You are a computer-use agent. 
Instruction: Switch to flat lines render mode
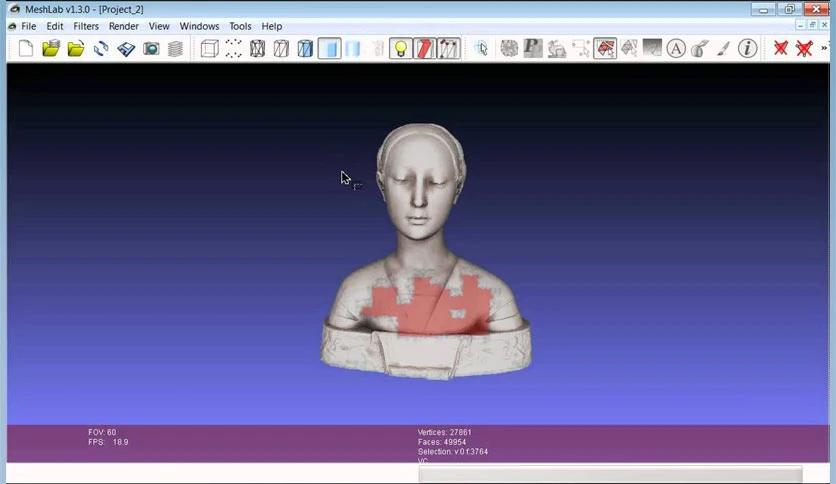[305, 49]
